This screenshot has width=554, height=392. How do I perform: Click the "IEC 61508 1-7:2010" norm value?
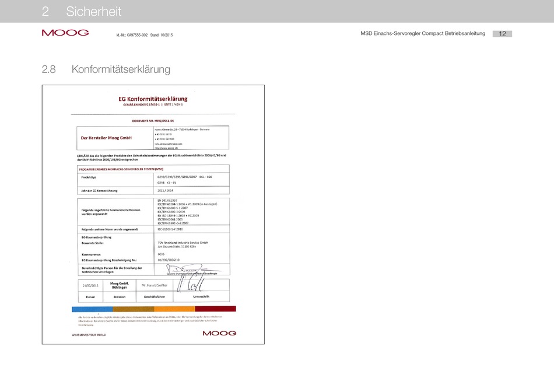[170, 229]
